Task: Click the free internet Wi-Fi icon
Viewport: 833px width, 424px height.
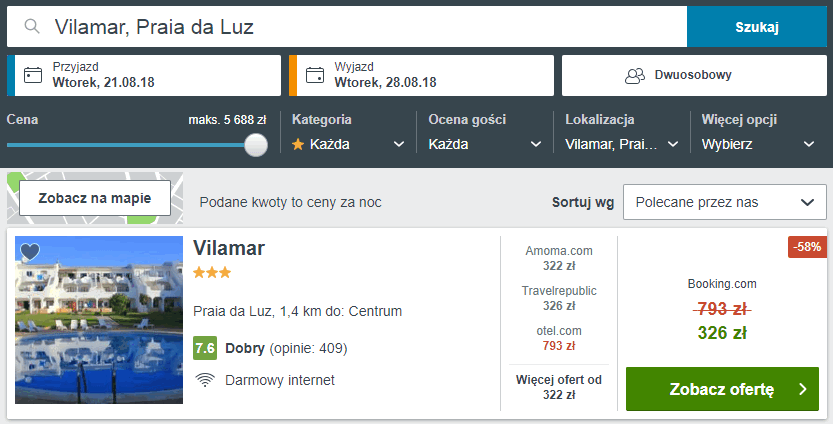Action: [x=205, y=380]
